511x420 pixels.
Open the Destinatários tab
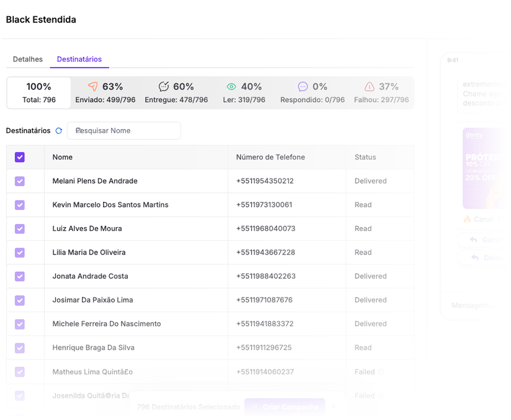coord(79,59)
